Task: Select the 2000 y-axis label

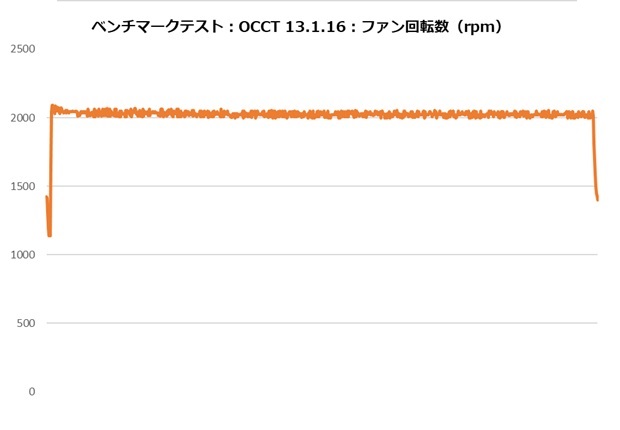Action: click(21, 118)
